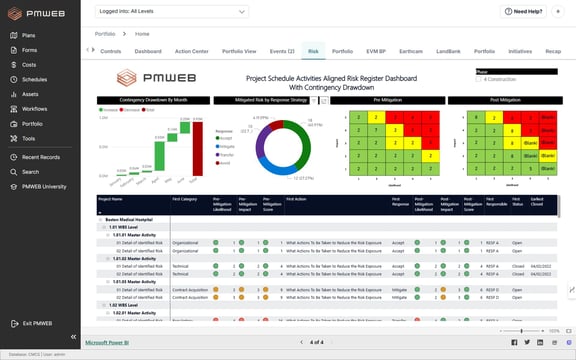576x360 pixels.
Task: Toggle the Decrease legend item
Action: pyautogui.click(x=130, y=110)
